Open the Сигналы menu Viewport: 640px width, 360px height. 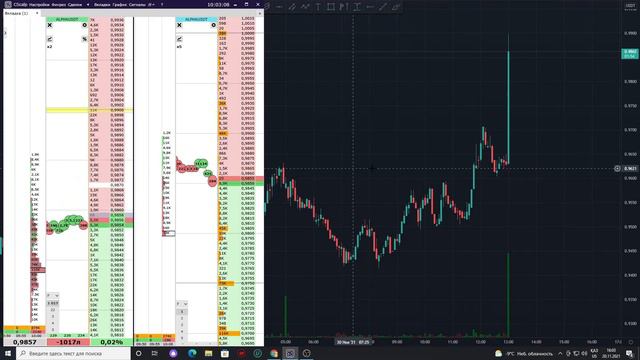(137, 4)
